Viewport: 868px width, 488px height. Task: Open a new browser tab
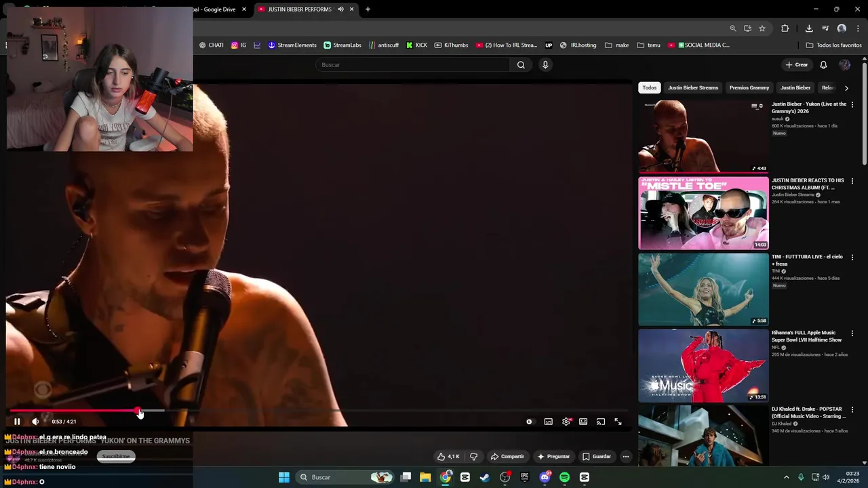(368, 9)
